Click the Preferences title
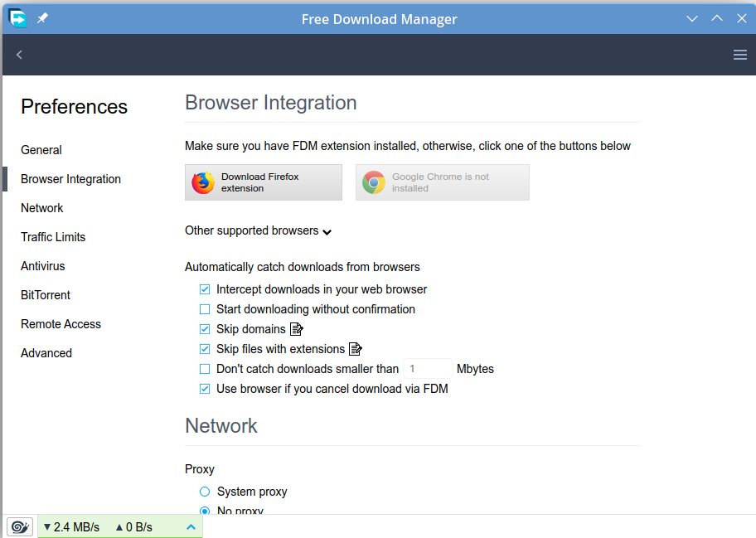Viewport: 756px width, 538px height. pos(75,107)
